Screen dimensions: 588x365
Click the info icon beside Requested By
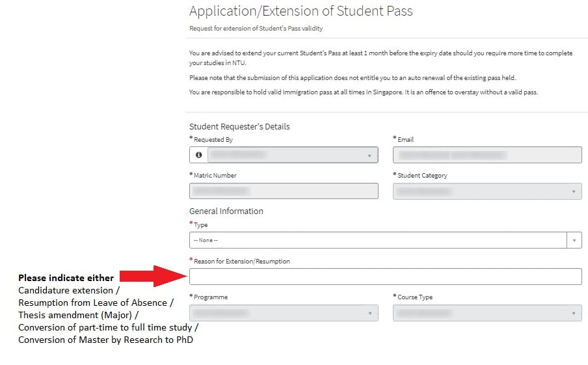point(198,155)
